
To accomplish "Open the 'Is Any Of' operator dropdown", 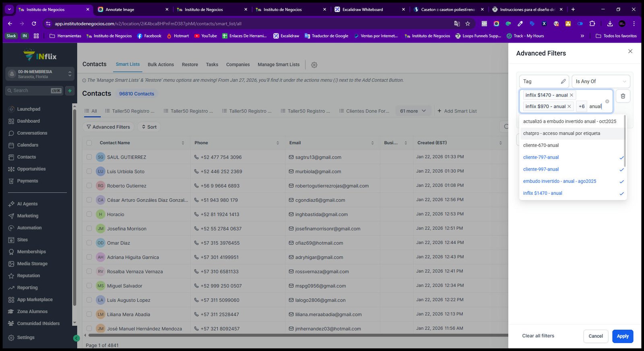I will point(601,81).
